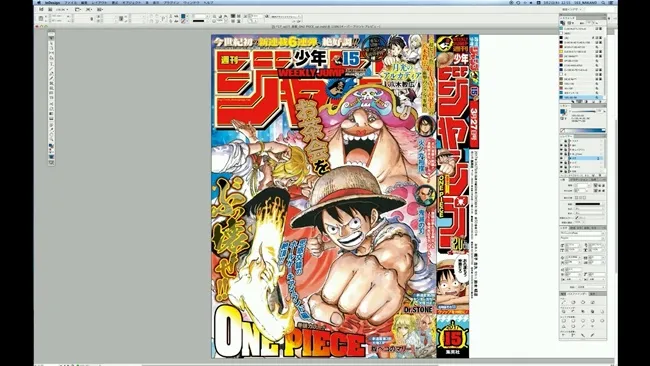Click the screen mode button at toolbox bottom
This screenshot has width=650, height=366.
[x=51, y=162]
